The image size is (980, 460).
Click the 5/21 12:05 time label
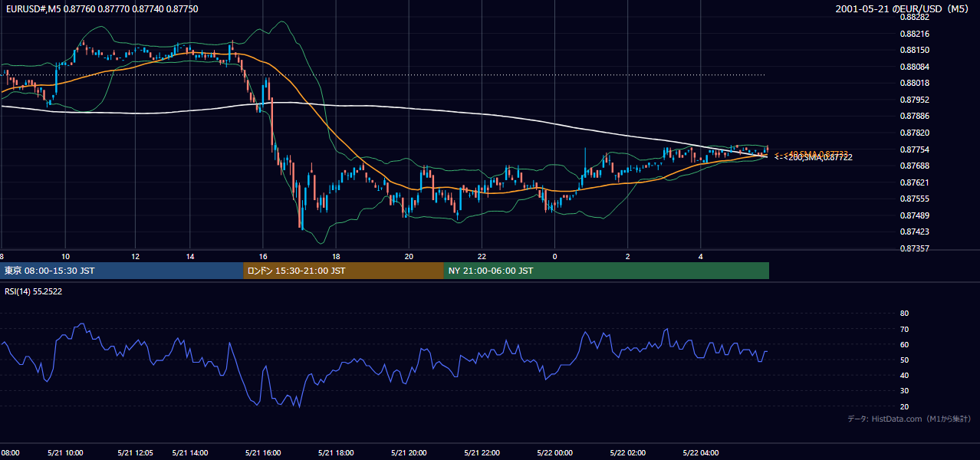coord(136,452)
